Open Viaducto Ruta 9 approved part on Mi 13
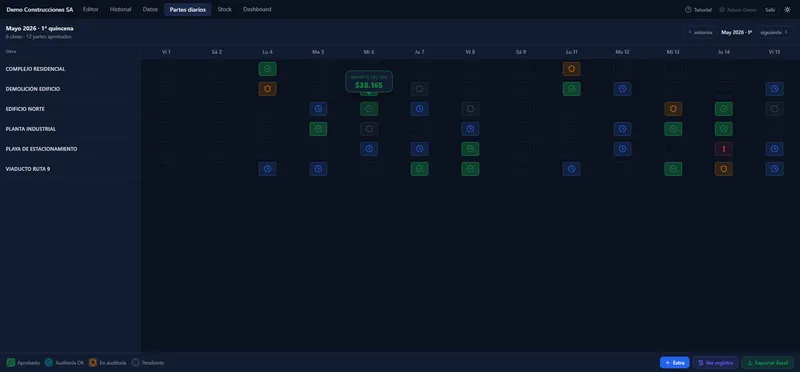800x372 pixels. (x=673, y=169)
